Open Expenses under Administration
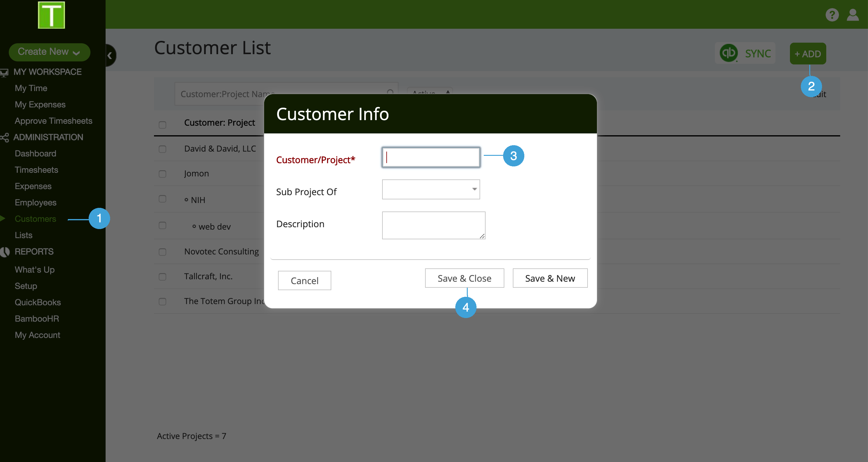Viewport: 868px width, 462px height. pos(33,186)
